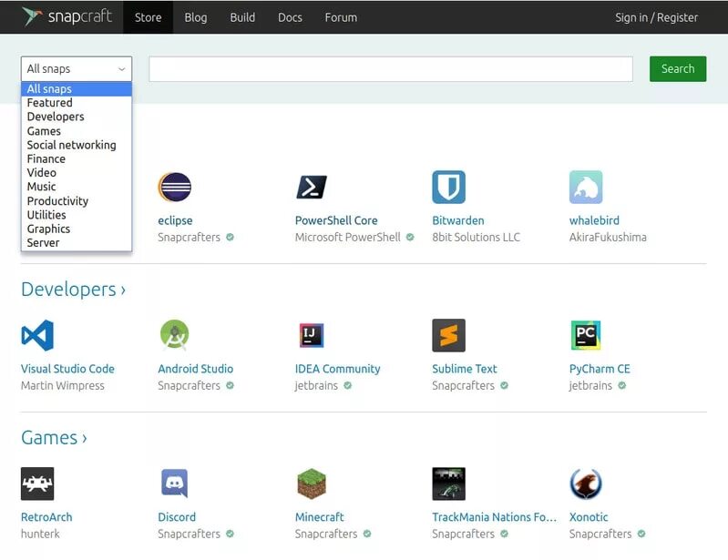The height and width of the screenshot is (560, 728).
Task: Click Martin Wimpress publisher text
Action: click(63, 385)
